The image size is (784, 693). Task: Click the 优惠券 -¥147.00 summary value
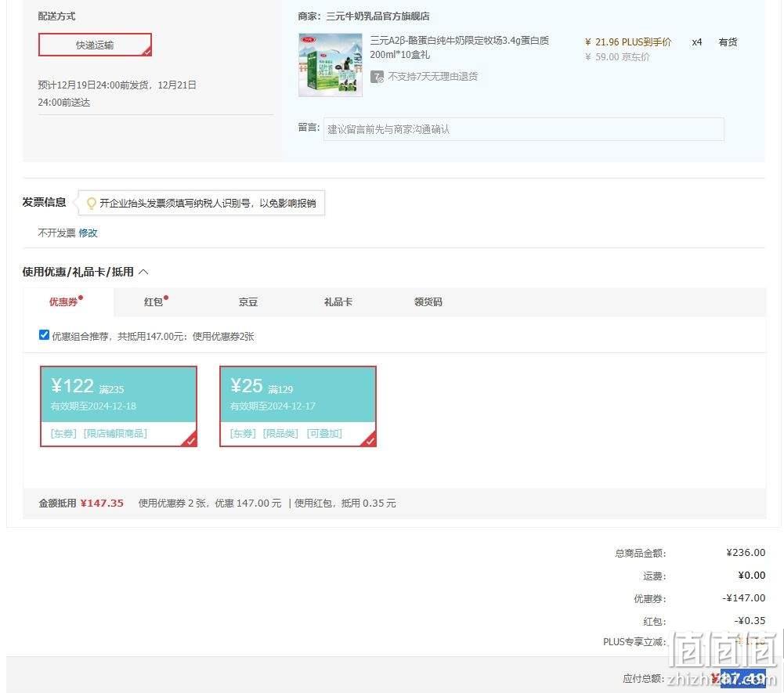tap(743, 598)
